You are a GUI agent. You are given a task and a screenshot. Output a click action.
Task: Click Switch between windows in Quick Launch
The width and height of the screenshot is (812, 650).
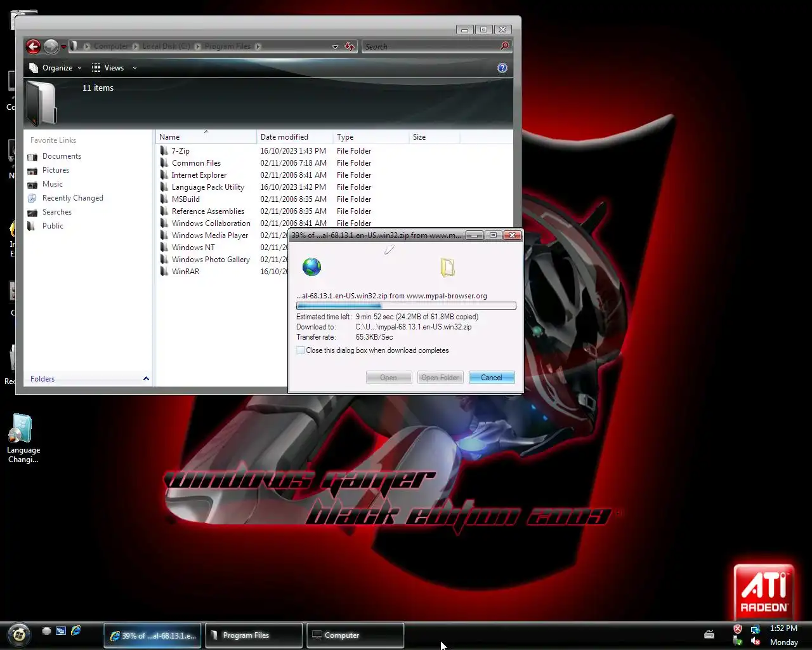click(x=61, y=631)
